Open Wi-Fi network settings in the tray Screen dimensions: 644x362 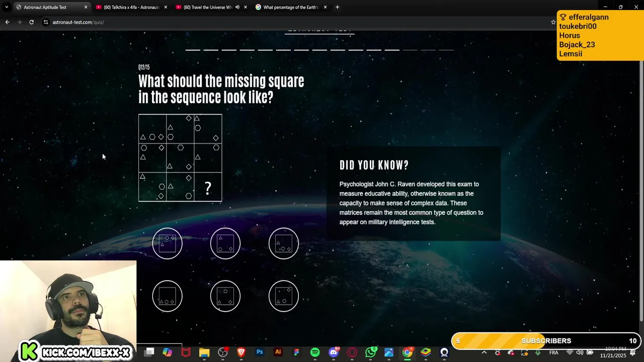tap(570, 352)
